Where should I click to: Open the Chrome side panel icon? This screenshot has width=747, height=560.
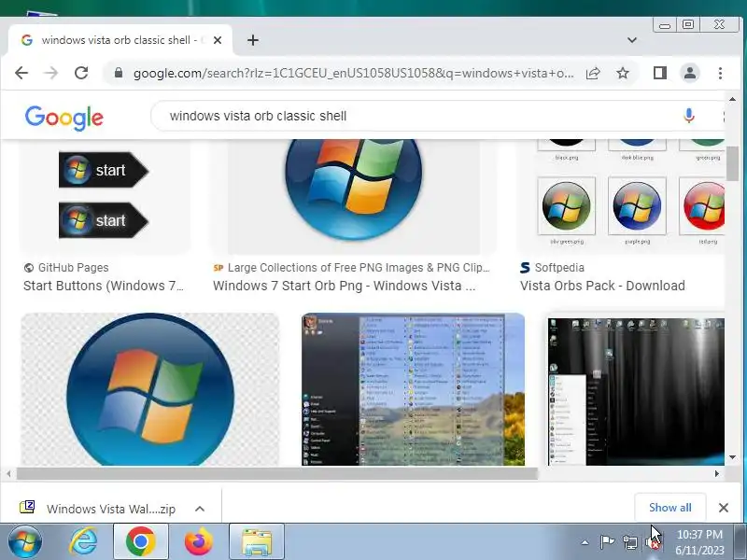660,73
